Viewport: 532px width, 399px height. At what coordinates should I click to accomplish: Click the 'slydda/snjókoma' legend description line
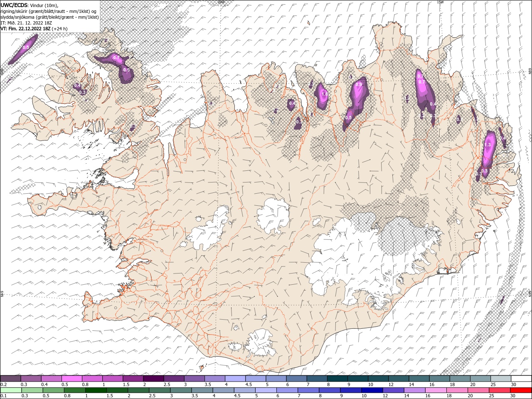tap(49, 17)
